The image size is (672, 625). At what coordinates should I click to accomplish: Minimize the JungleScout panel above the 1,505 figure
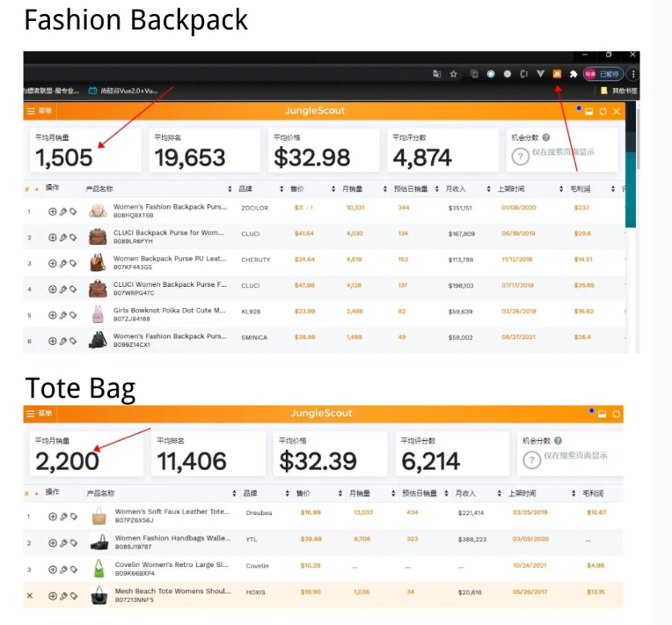click(x=588, y=112)
